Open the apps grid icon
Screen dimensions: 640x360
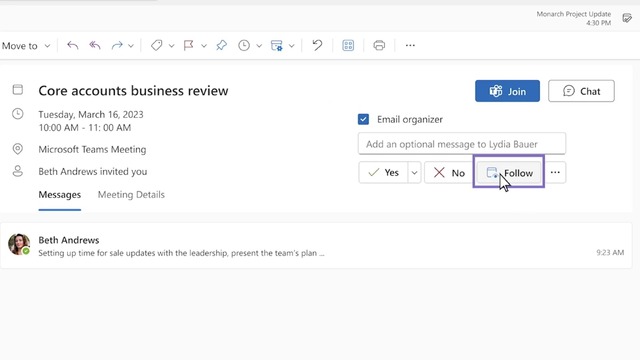pyautogui.click(x=348, y=45)
